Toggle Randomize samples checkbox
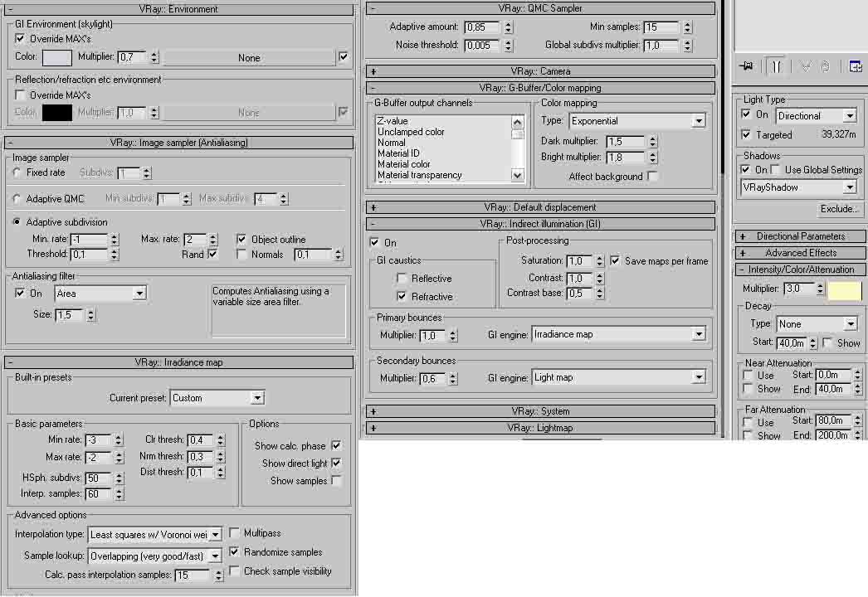 (x=234, y=551)
